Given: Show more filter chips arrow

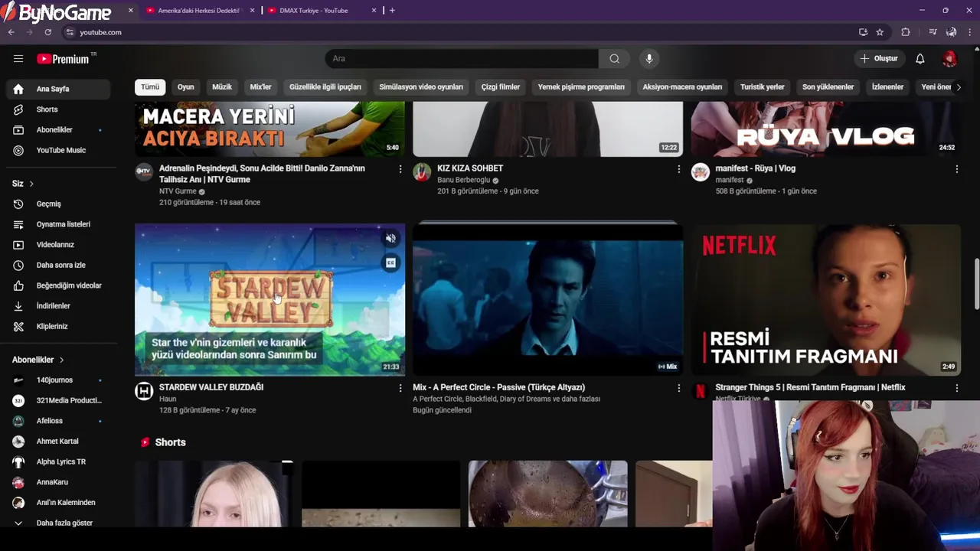Looking at the screenshot, I should [959, 87].
